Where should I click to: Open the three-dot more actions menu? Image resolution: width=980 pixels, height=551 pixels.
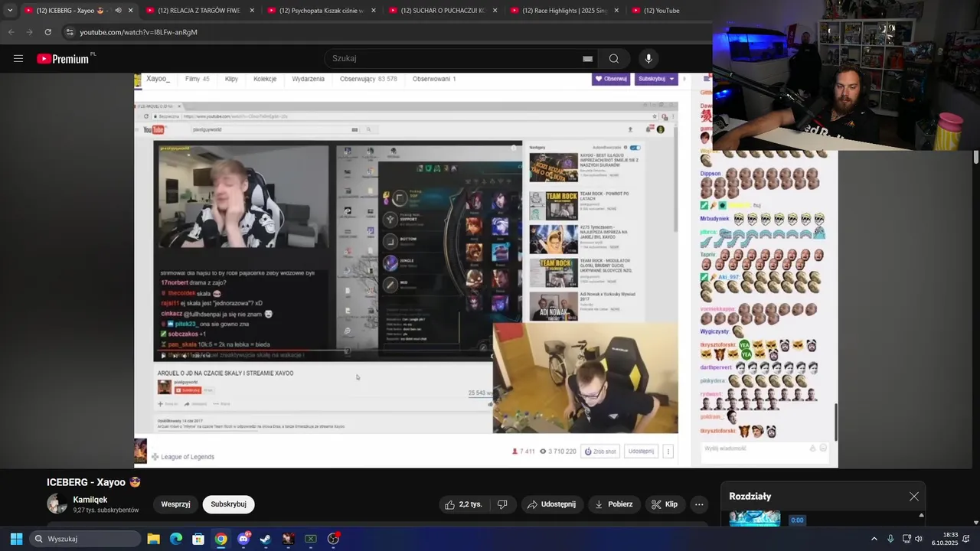[699, 504]
